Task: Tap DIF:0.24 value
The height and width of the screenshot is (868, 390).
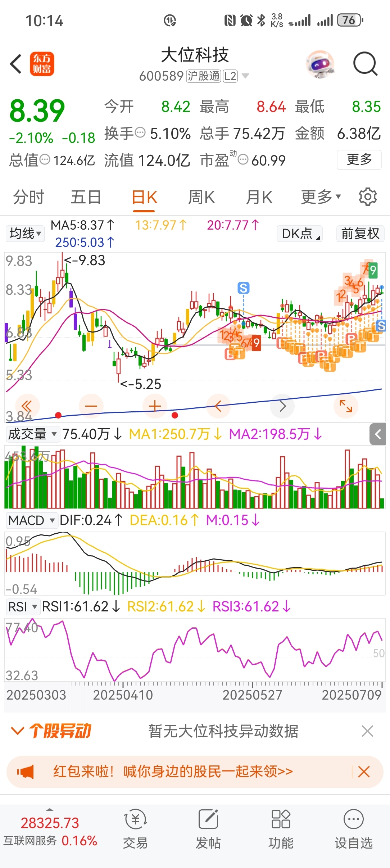Action: (x=91, y=520)
